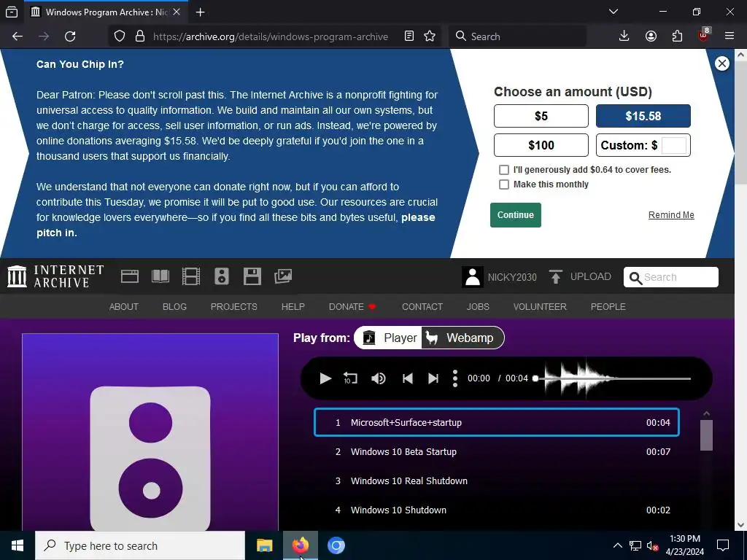Open Windows notification center
This screenshot has width=747, height=560.
coord(723,545)
